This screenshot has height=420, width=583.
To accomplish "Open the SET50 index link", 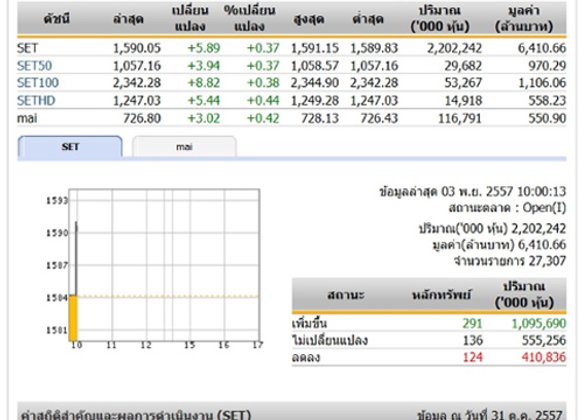I will pos(34,66).
